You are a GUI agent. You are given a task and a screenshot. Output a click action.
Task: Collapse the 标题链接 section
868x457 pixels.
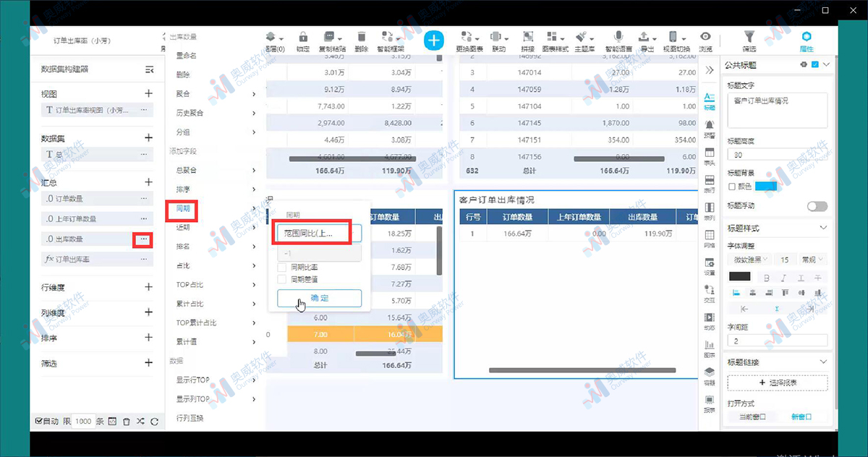coord(823,362)
